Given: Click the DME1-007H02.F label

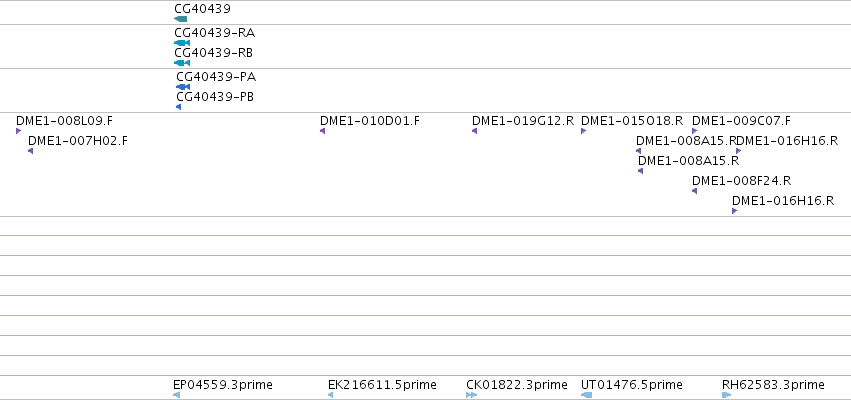Looking at the screenshot, I should [78, 141].
